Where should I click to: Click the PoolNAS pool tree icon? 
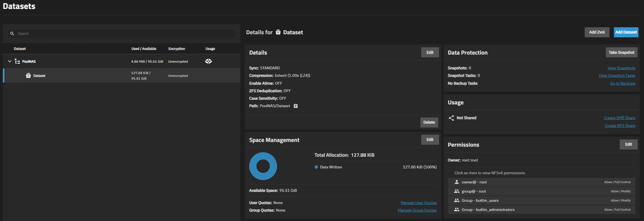[x=17, y=62]
